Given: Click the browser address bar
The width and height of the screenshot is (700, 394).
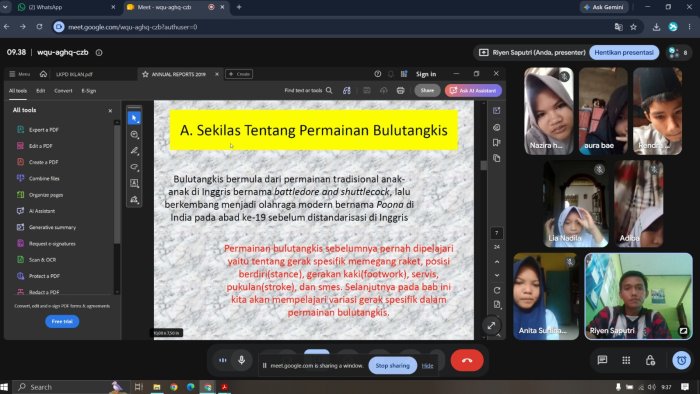Looking at the screenshot, I should [x=330, y=27].
